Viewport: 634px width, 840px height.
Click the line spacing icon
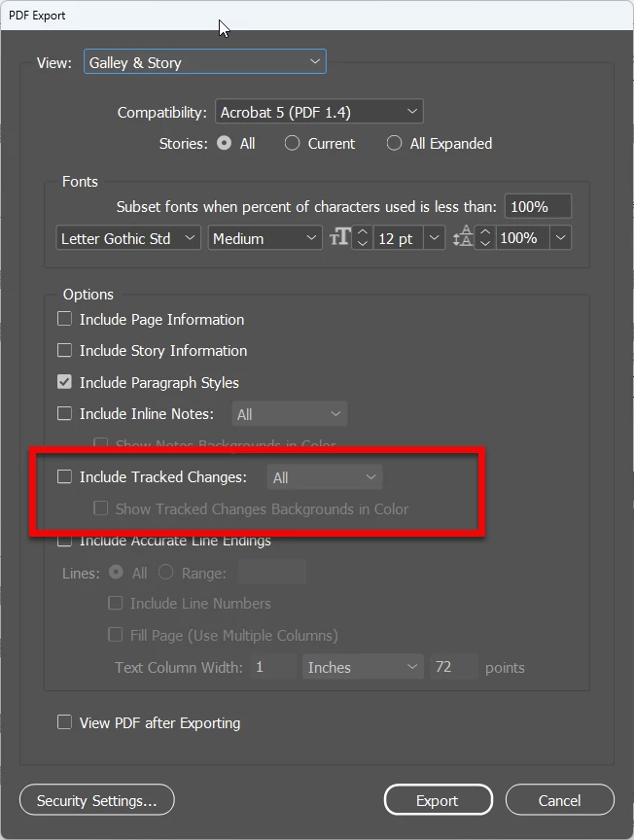click(463, 237)
